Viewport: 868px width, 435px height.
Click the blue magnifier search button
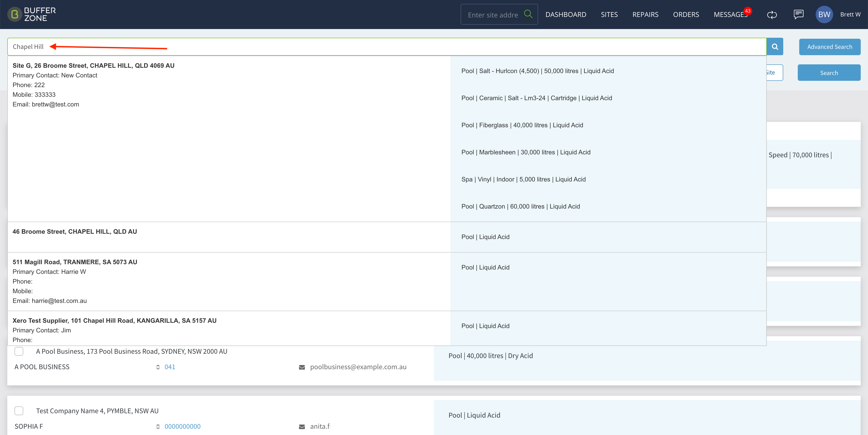775,46
